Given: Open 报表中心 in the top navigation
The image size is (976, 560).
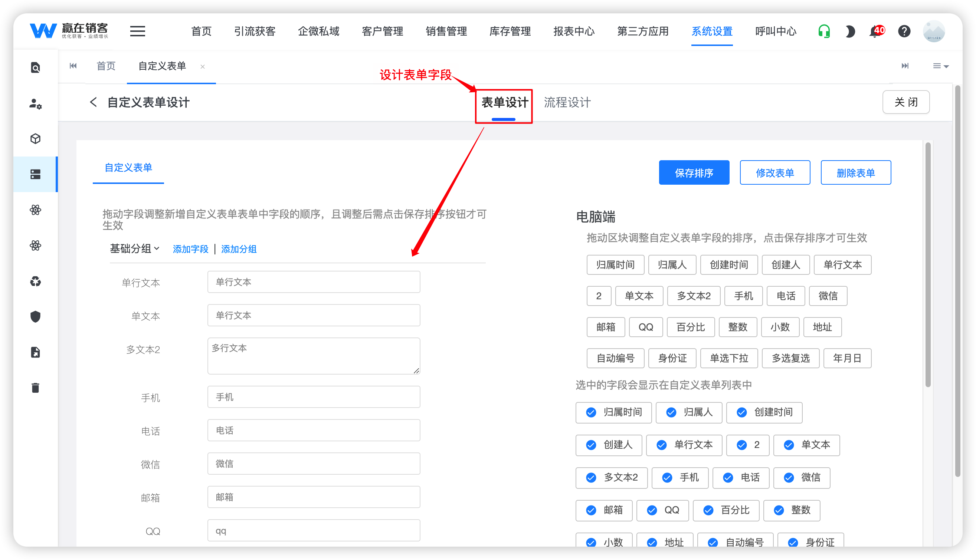Looking at the screenshot, I should click(574, 31).
